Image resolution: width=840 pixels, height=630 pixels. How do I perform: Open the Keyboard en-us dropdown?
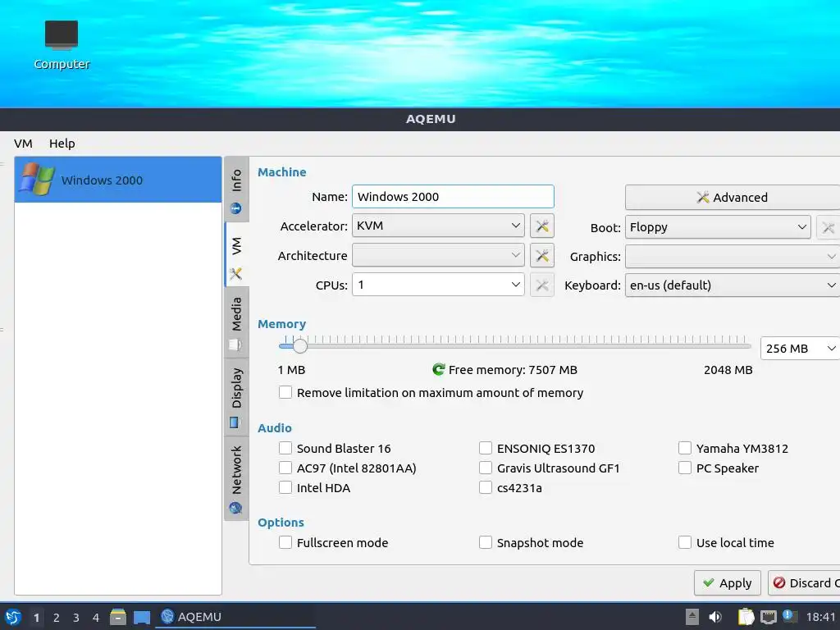(x=733, y=285)
